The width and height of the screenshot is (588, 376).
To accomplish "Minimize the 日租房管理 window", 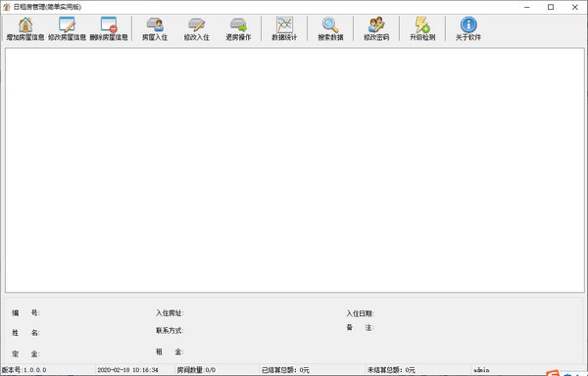I will [x=527, y=7].
